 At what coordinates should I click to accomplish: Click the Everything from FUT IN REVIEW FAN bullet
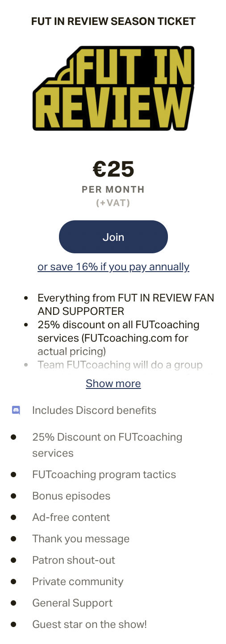126,304
